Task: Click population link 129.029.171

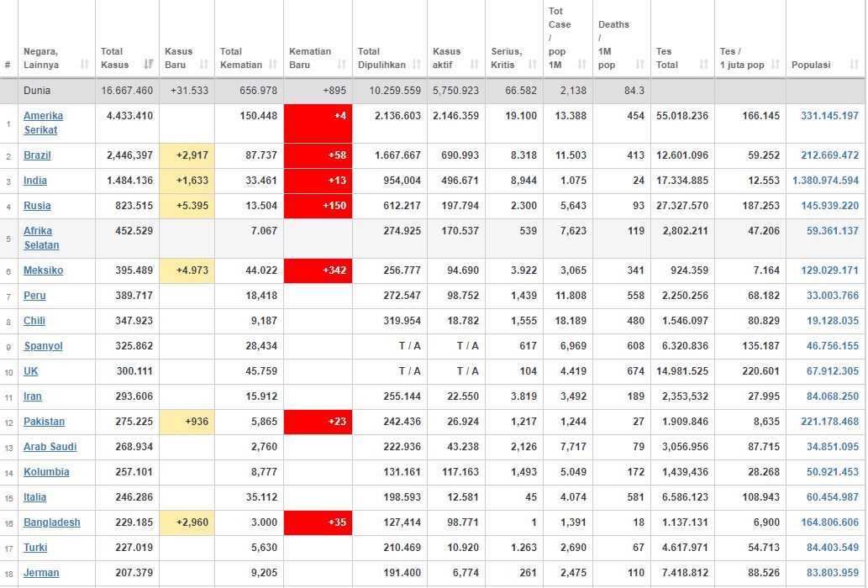Action: click(x=830, y=270)
